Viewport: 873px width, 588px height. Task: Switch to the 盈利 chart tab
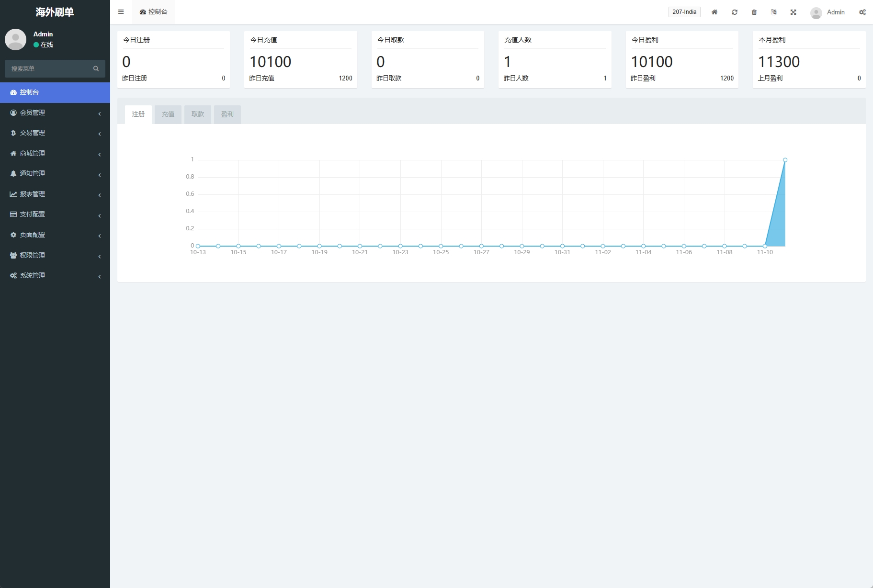pyautogui.click(x=227, y=114)
